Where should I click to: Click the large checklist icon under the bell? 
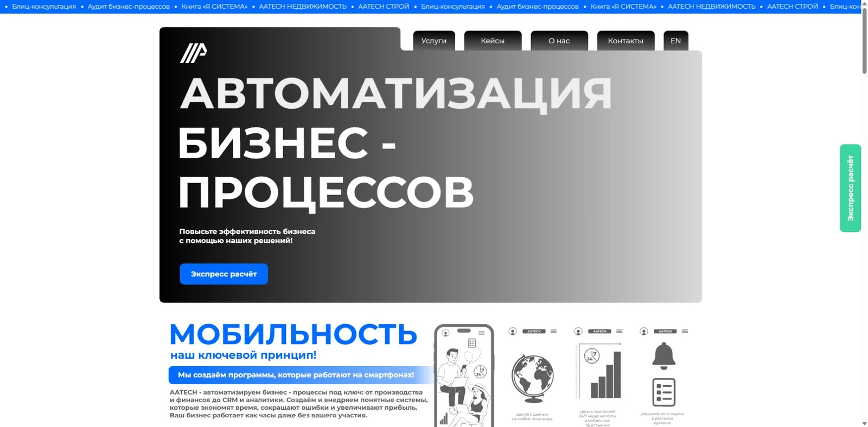663,392
